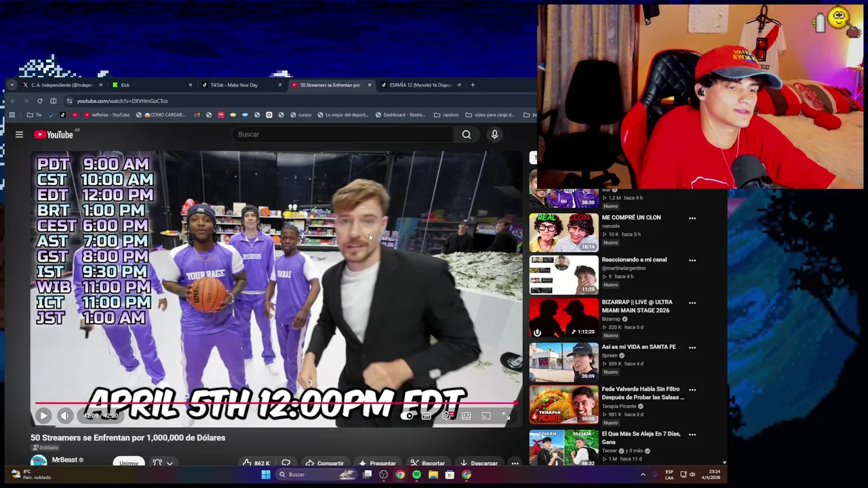The image size is (868, 488).
Task: Open Así es mi VIDA en SANTA FE title
Action: click(x=639, y=347)
